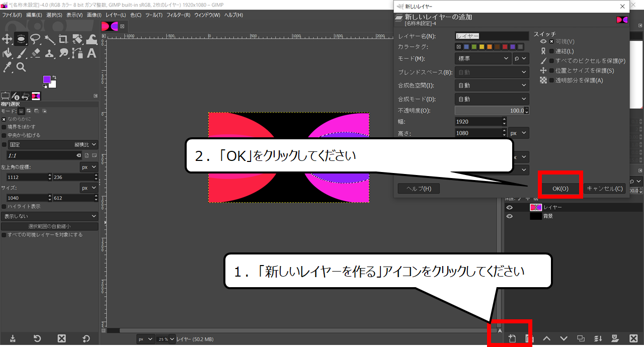Open the 表示しない guides dropdown
The image size is (644, 347).
point(50,216)
